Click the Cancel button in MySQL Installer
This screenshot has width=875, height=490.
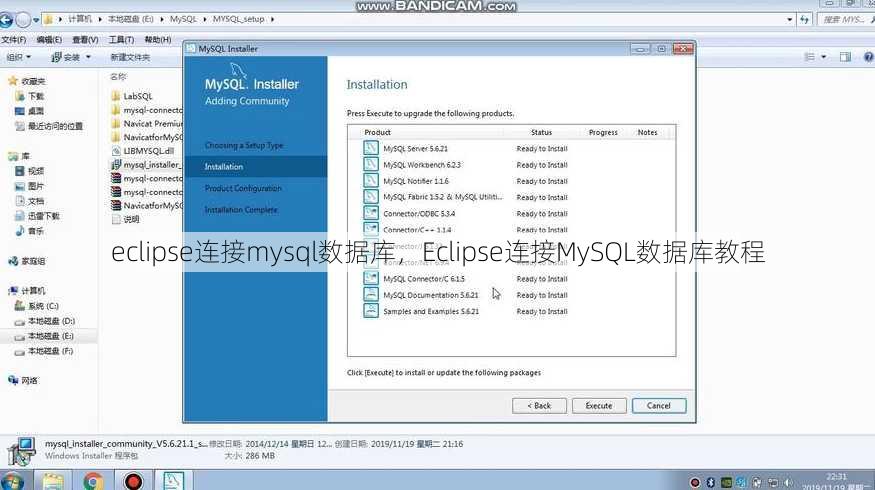[x=658, y=406]
